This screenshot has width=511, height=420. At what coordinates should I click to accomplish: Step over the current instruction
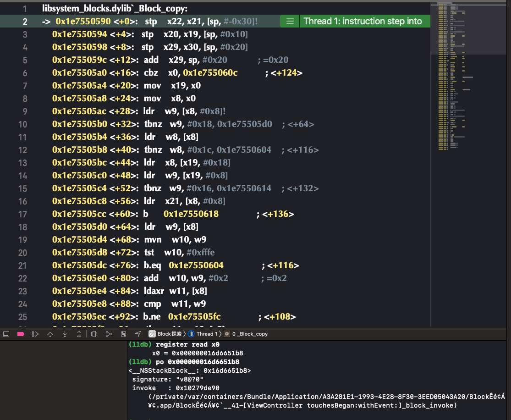50,334
